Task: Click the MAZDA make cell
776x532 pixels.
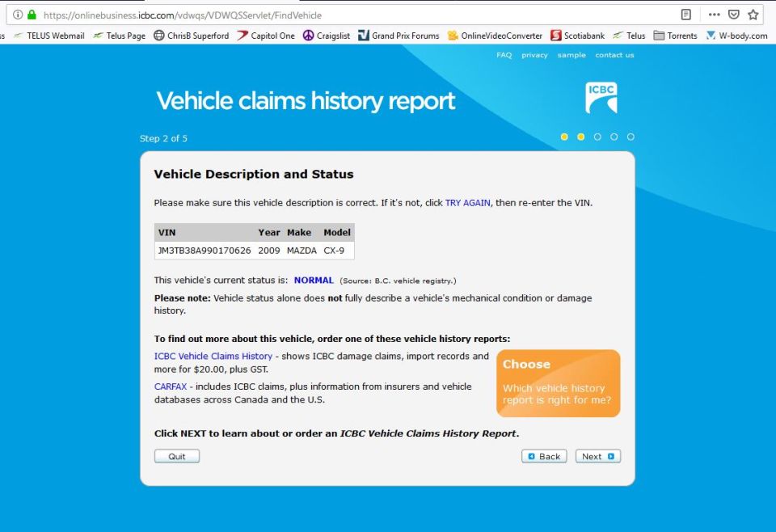Action: (x=302, y=251)
